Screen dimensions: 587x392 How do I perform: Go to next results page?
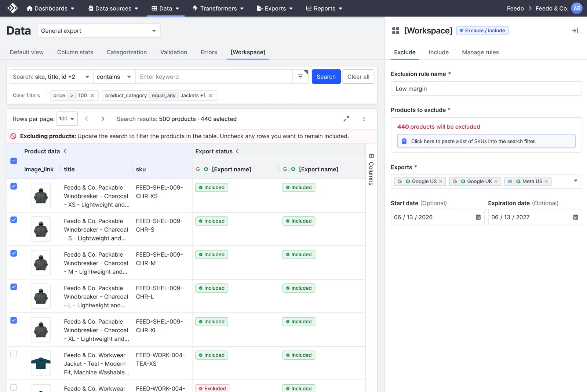pos(103,119)
